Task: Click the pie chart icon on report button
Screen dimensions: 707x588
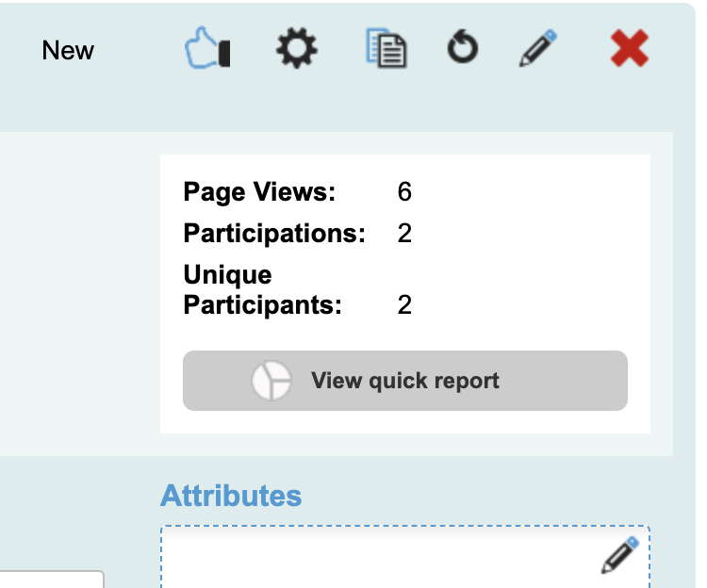Action: (x=271, y=381)
